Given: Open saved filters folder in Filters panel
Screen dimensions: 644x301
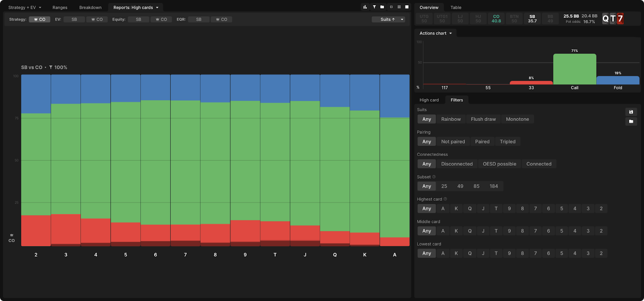Looking at the screenshot, I should [631, 121].
